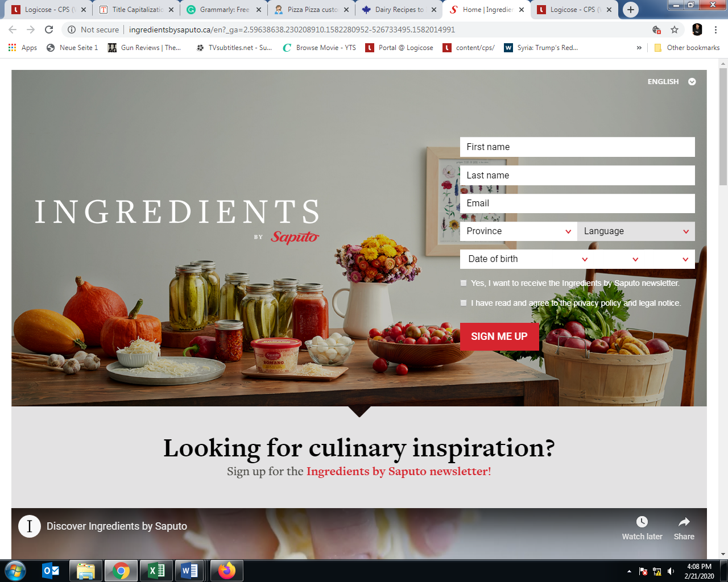Image resolution: width=728 pixels, height=582 pixels.
Task: Click into the First name field
Action: point(577,147)
